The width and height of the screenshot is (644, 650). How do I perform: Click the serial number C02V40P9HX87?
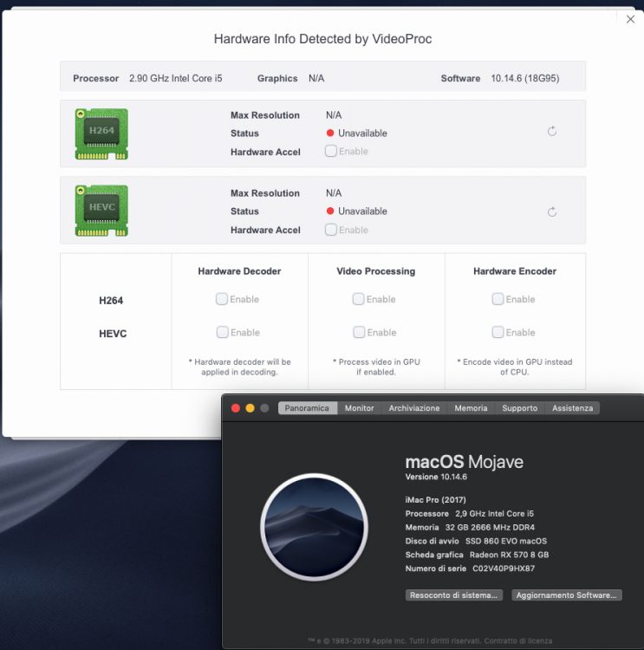click(504, 569)
